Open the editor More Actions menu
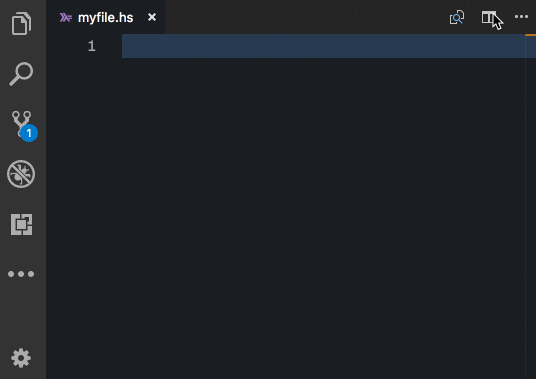536x379 pixels. click(521, 16)
